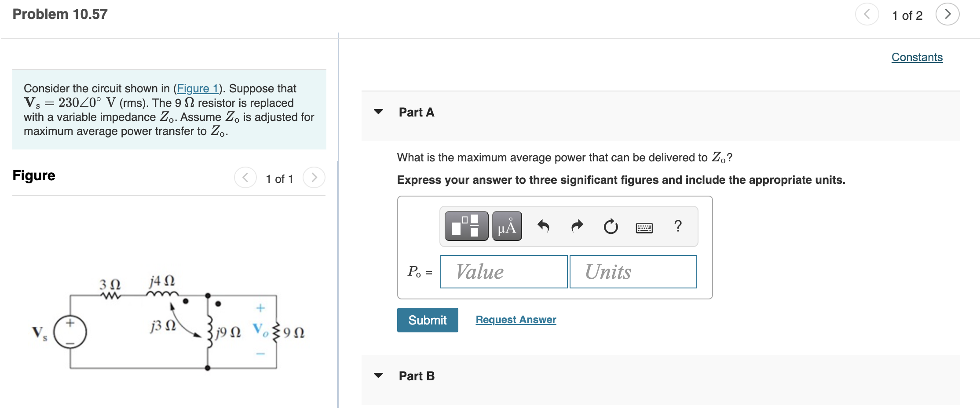Open the question mark help icon

(678, 226)
